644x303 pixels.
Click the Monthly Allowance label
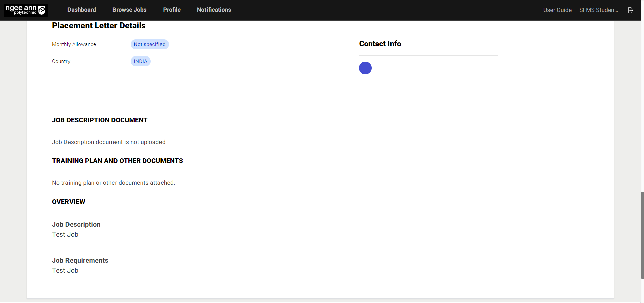point(74,44)
